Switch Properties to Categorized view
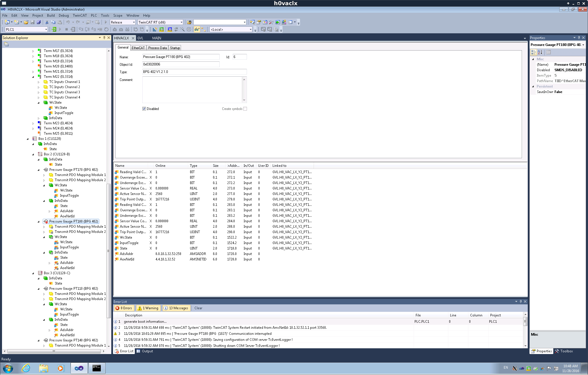The width and height of the screenshot is (588, 375). [x=534, y=52]
